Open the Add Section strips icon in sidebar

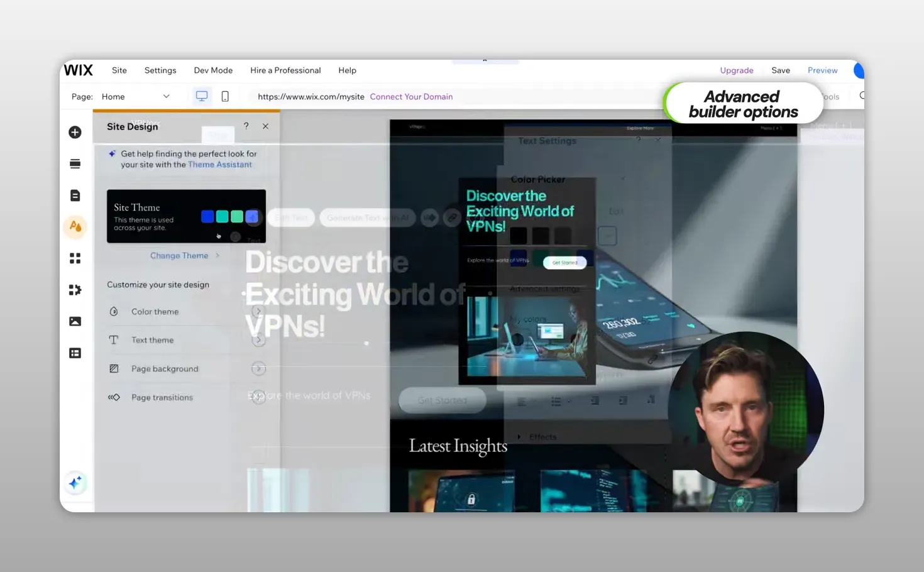pos(75,163)
